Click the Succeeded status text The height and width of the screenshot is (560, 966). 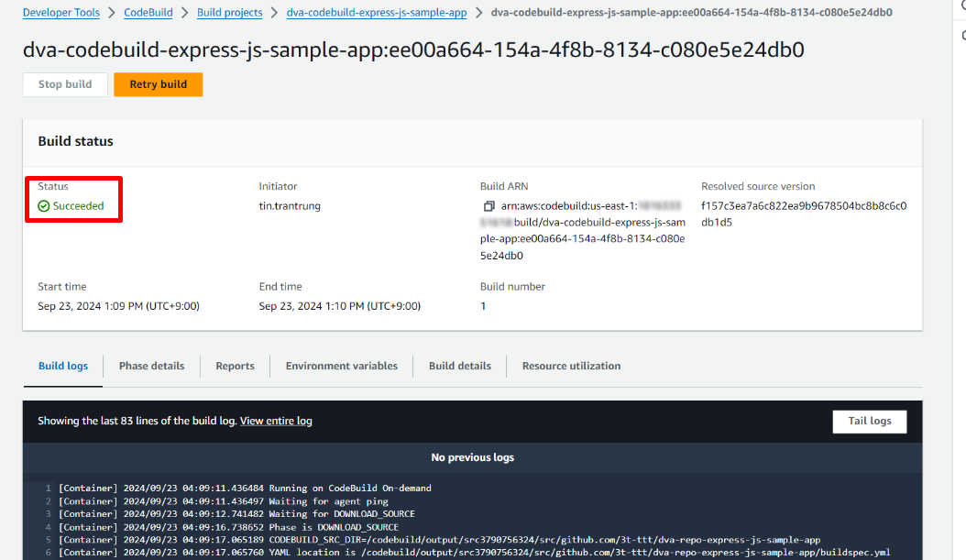pos(78,206)
